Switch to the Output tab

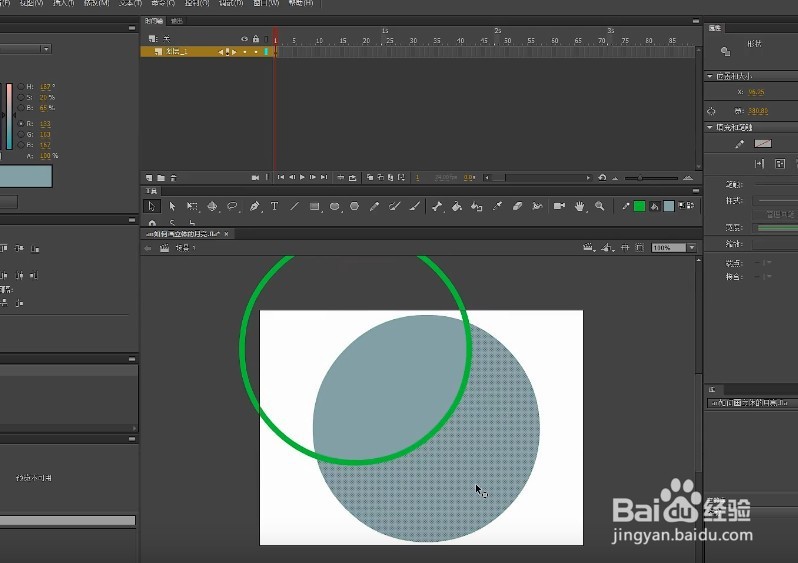point(176,21)
